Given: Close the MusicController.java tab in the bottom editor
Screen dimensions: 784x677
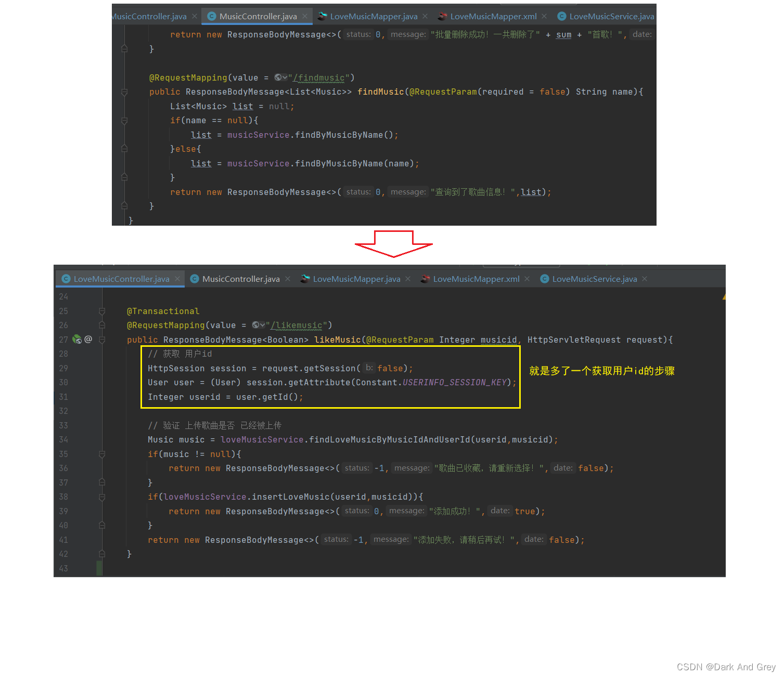Looking at the screenshot, I should pyautogui.click(x=288, y=279).
